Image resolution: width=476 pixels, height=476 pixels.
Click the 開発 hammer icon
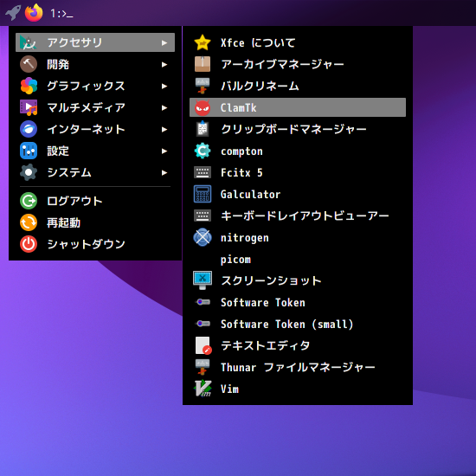click(29, 64)
